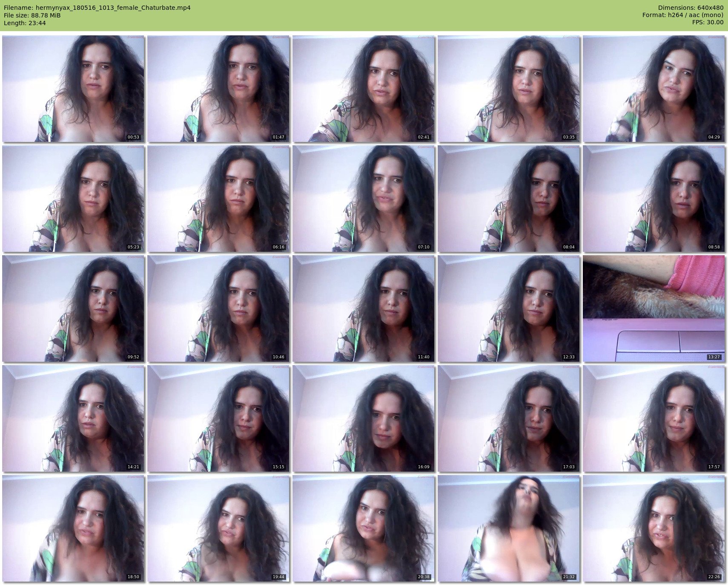Open the frame marked 03:35
The height and width of the screenshot is (585, 728).
click(509, 89)
